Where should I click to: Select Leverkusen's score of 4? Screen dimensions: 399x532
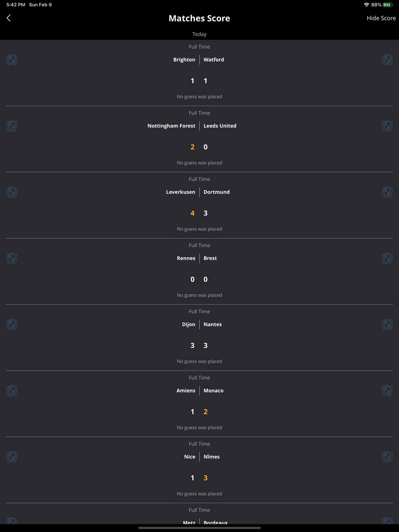[x=192, y=213]
